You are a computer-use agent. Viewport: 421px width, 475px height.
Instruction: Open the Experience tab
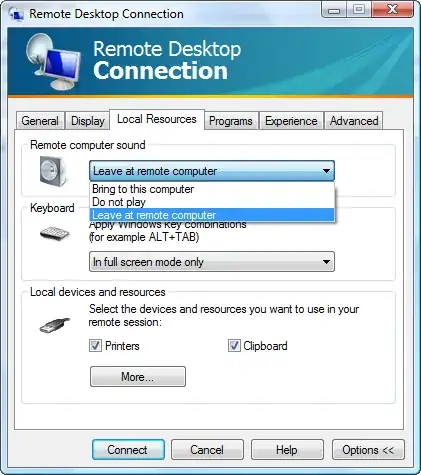click(x=291, y=121)
